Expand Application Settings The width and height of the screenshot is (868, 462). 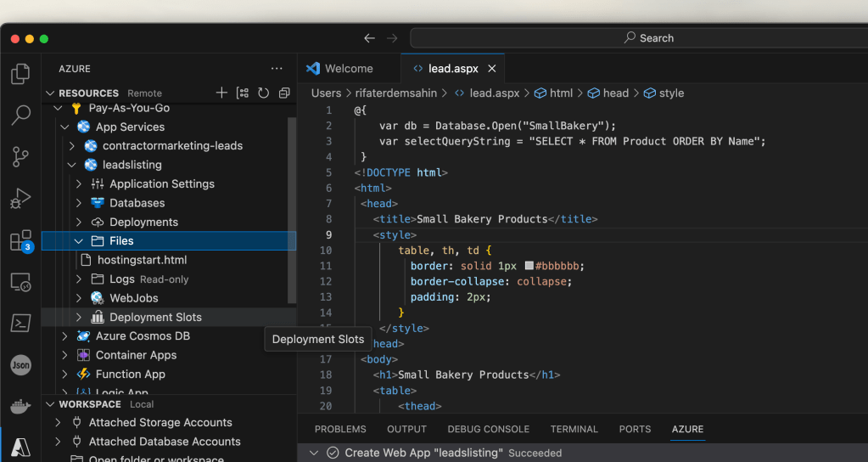(79, 184)
